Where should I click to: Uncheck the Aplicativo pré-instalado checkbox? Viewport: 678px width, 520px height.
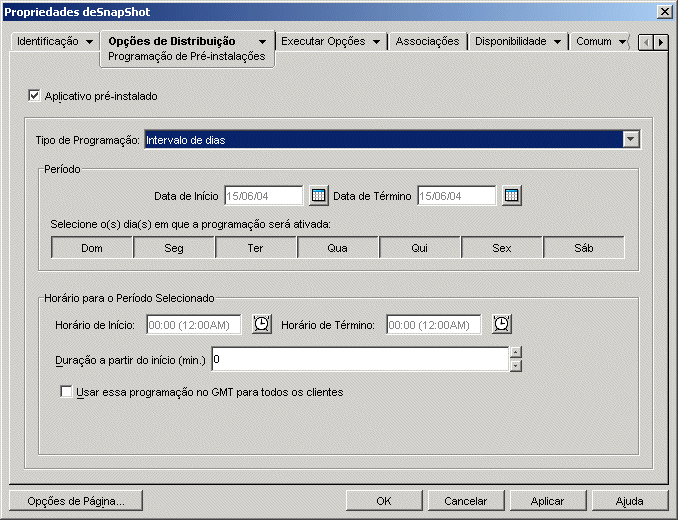pos(35,96)
